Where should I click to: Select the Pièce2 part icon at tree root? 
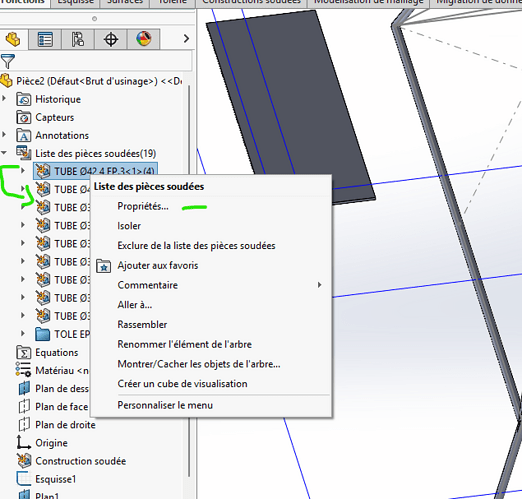pos(7,81)
